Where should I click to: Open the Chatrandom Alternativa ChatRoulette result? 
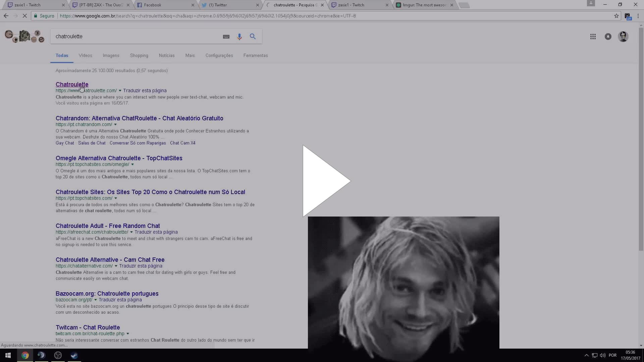coord(139,118)
